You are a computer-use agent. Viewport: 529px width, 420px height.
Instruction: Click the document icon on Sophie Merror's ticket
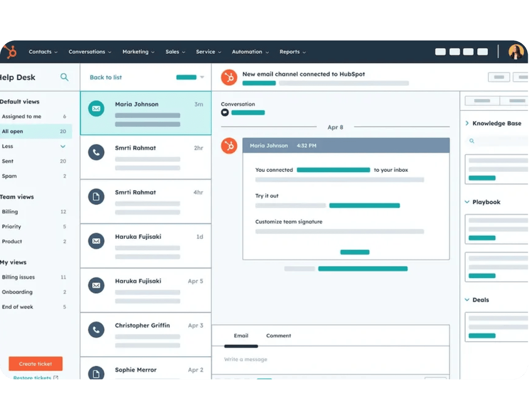[x=96, y=373]
